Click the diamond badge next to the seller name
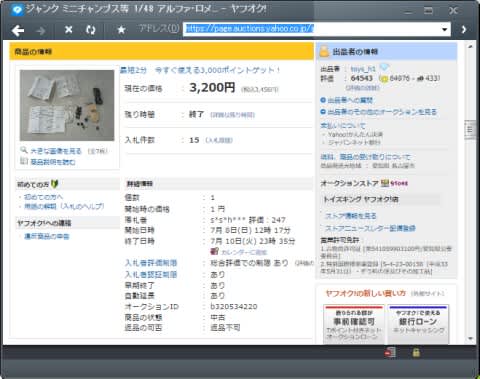Image resolution: width=480 pixels, height=379 pixels. (384, 68)
